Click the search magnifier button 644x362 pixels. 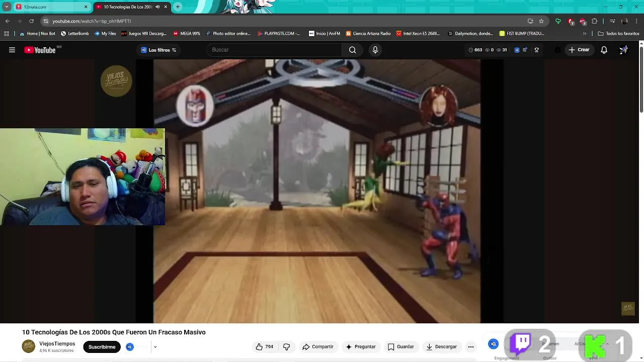coord(352,50)
